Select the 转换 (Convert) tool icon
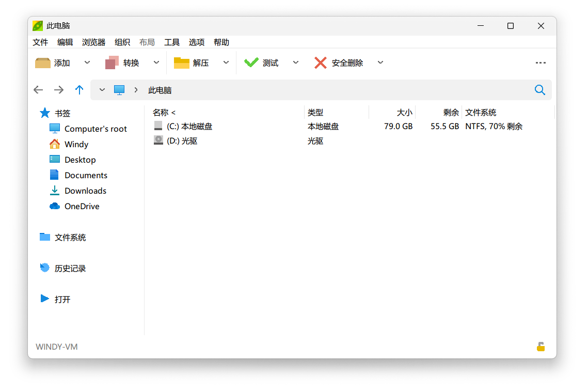 click(x=112, y=62)
